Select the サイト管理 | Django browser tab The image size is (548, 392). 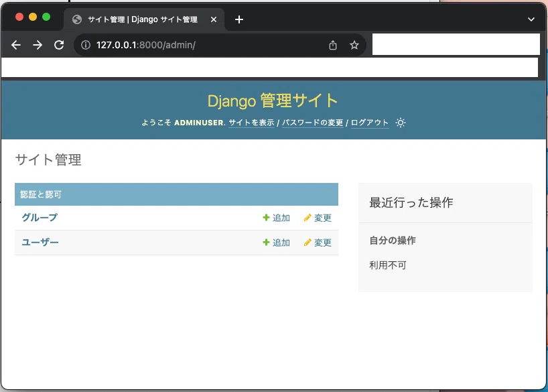[143, 19]
